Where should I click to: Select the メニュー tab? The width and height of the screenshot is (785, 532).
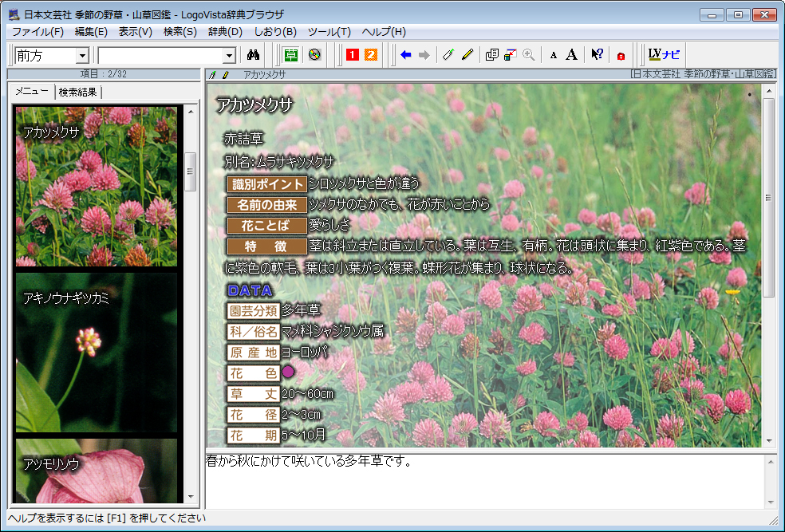pos(32,93)
